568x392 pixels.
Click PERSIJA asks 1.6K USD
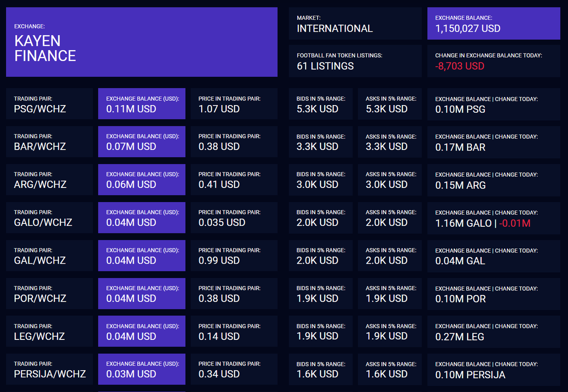[x=390, y=369]
